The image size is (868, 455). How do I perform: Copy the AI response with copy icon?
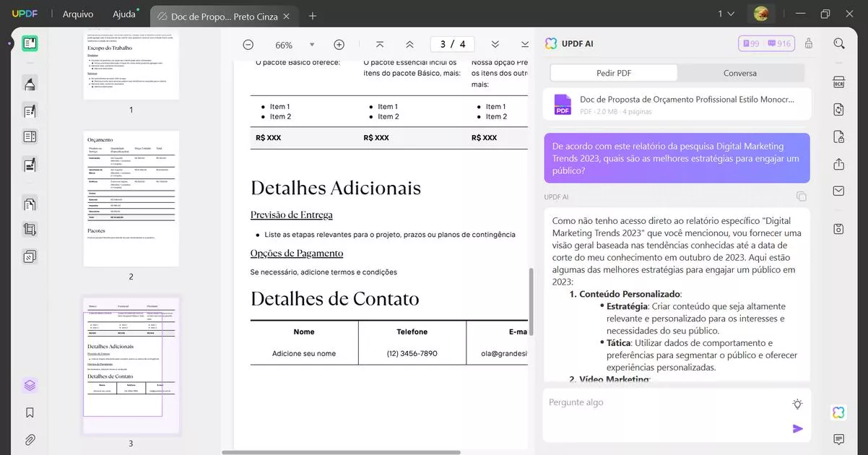(x=801, y=195)
